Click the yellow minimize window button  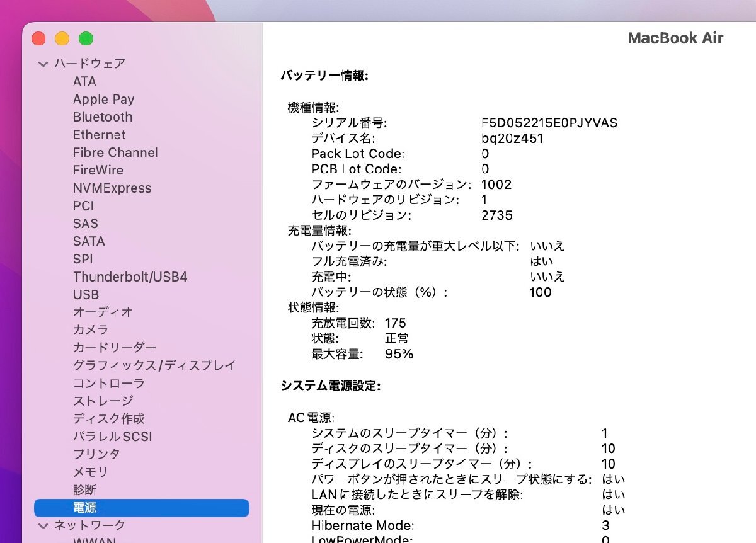click(62, 38)
